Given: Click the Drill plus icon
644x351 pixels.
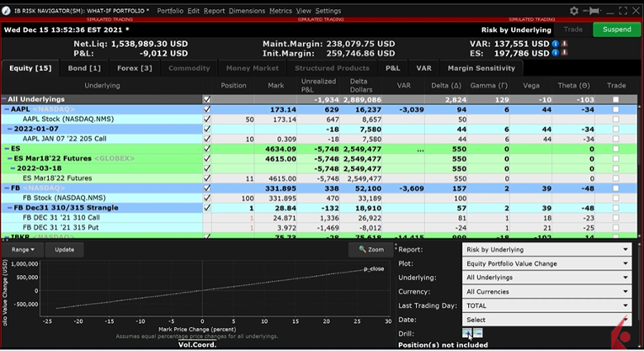Looking at the screenshot, I should click(467, 333).
